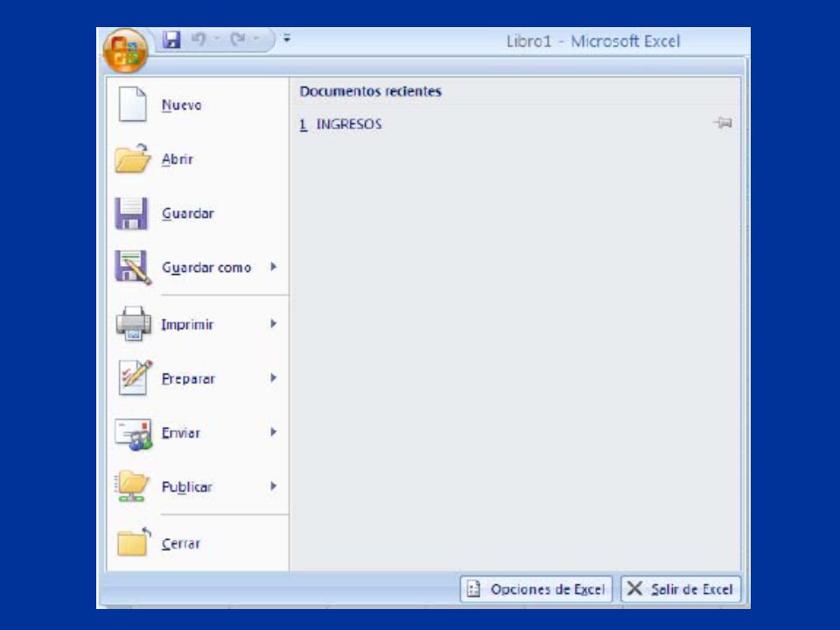Open recent document INGRESOS

340,124
